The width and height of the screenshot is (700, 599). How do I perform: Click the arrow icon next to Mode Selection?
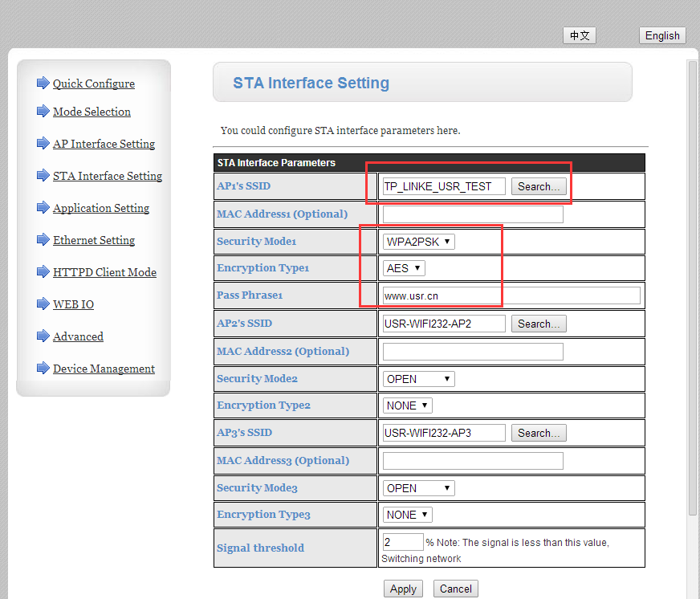tap(43, 111)
